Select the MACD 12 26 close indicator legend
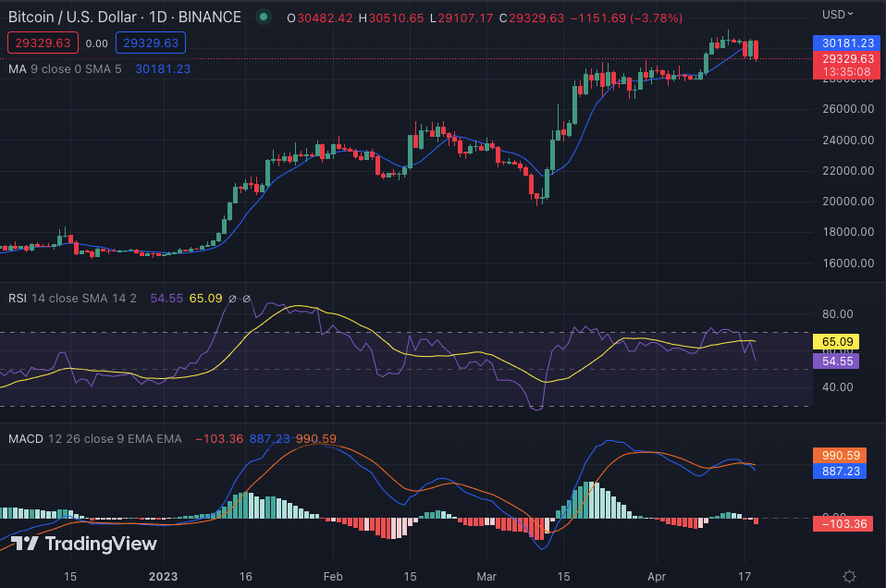Image resolution: width=886 pixels, height=588 pixels. (95, 439)
